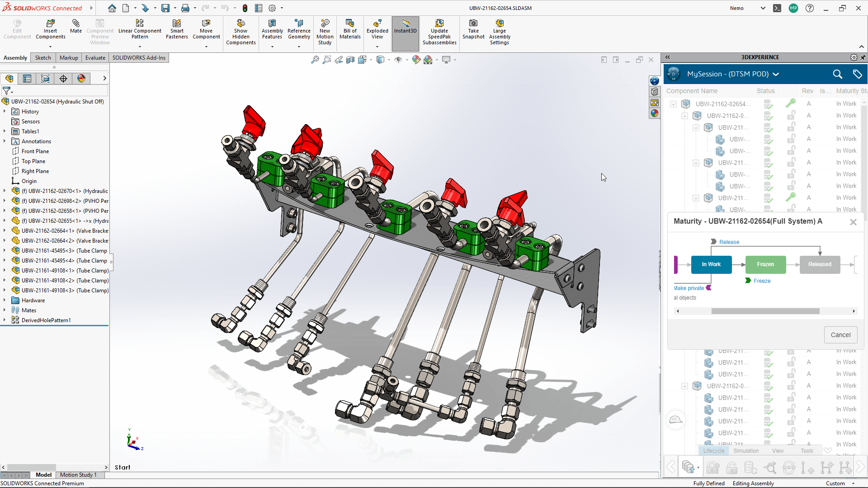868x488 pixels.
Task: Open the DisplayManager tab
Action: [x=81, y=79]
